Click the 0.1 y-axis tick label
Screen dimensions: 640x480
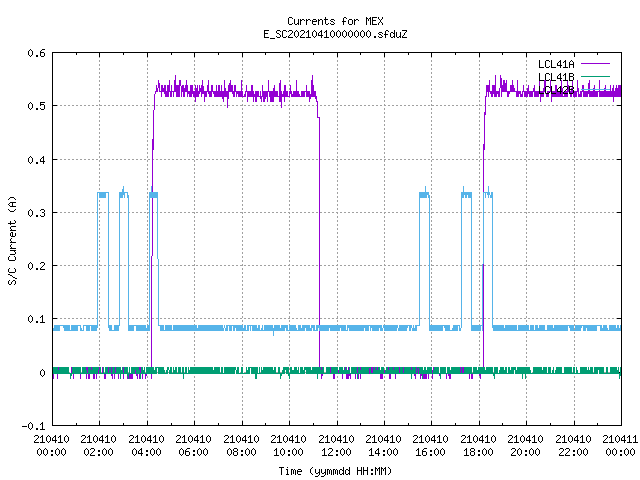[x=36, y=319]
